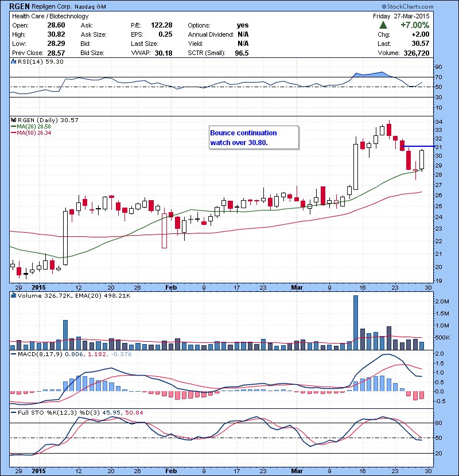This screenshot has width=459, height=476.
Task: Click the 'Mar' label on price chart axis
Action: point(297,287)
